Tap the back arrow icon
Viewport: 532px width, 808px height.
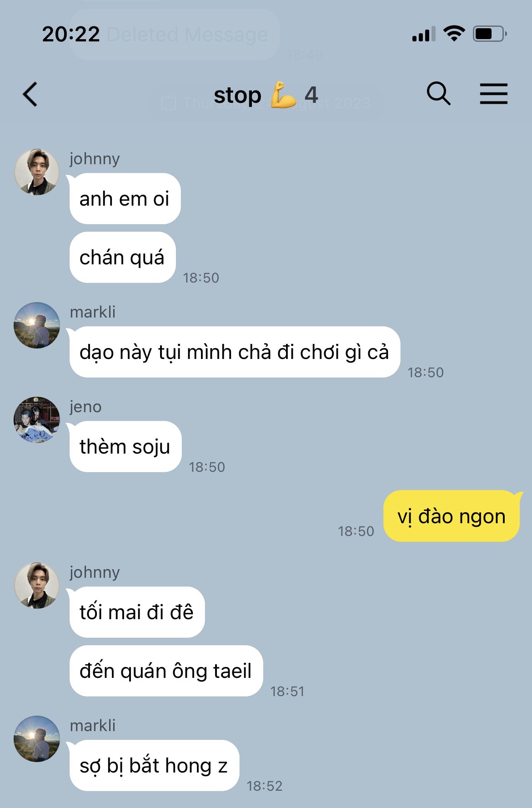pos(30,94)
